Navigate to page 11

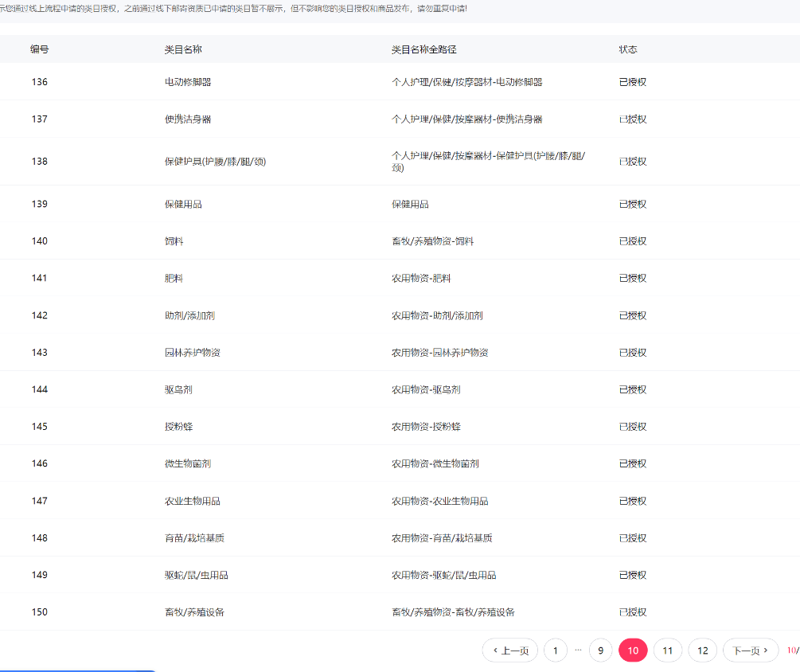[x=667, y=651]
